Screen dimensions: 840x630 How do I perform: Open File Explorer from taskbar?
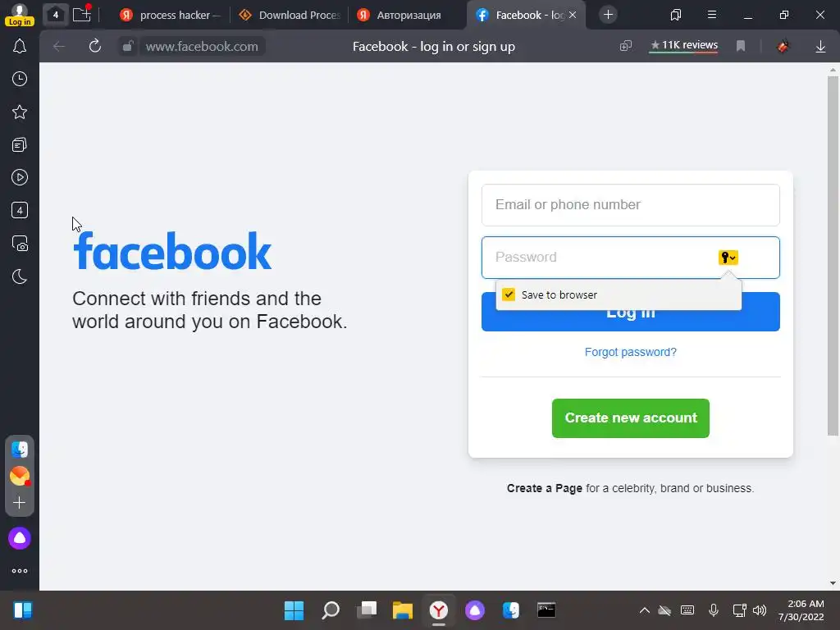(402, 610)
